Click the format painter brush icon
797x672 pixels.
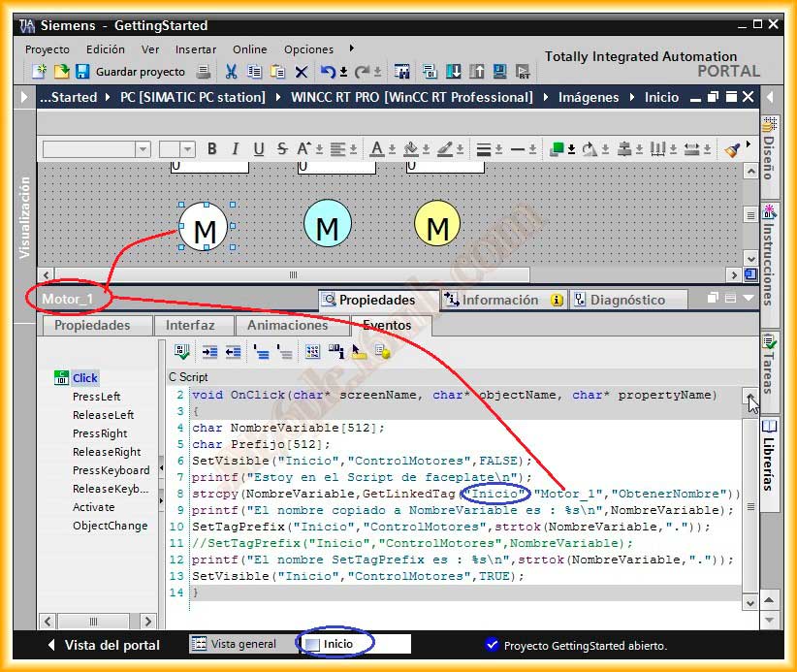[x=732, y=149]
